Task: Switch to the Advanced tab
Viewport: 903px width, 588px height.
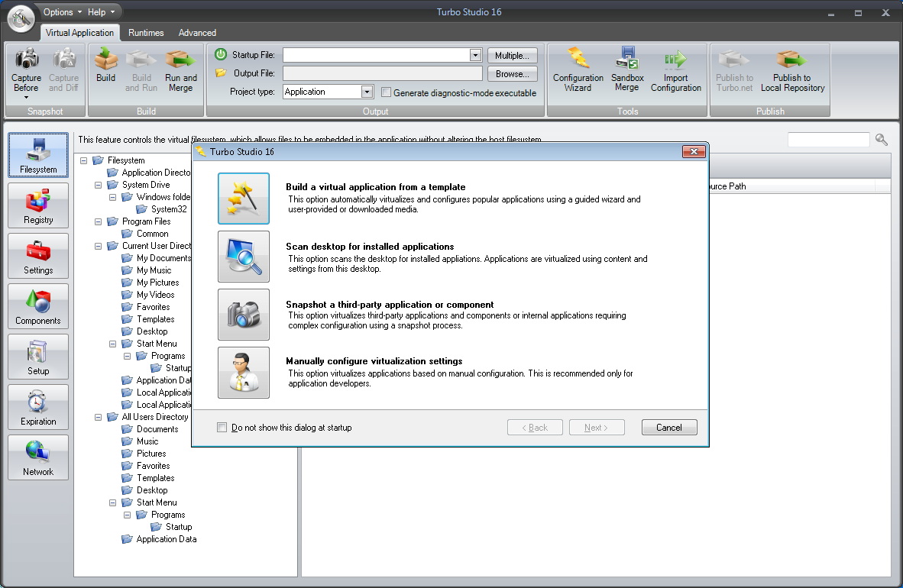Action: [198, 33]
